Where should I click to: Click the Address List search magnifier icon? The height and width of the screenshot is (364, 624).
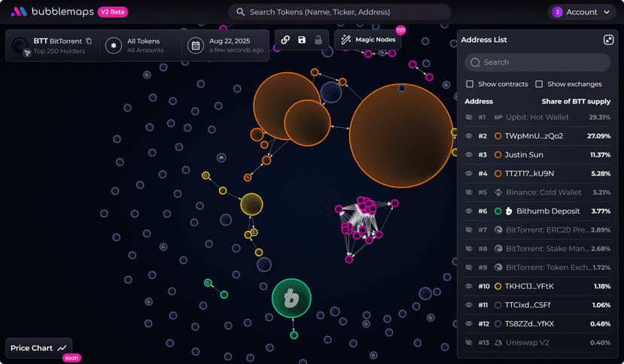click(475, 62)
